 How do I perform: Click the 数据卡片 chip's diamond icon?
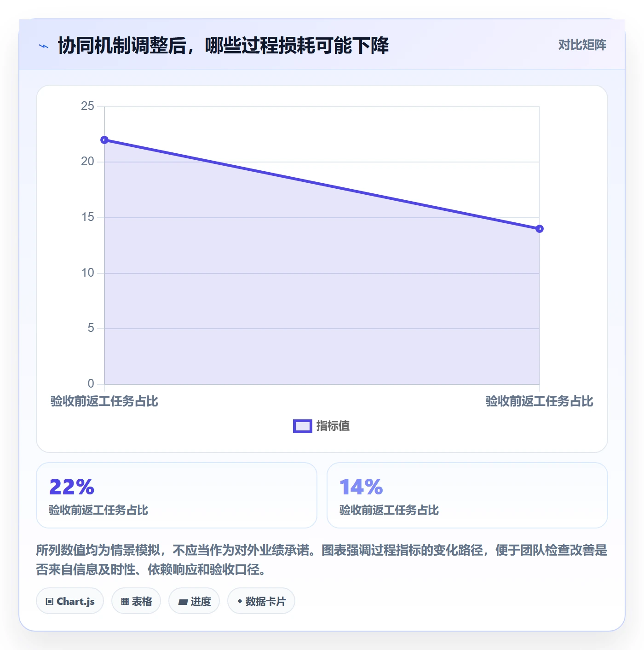(x=240, y=601)
